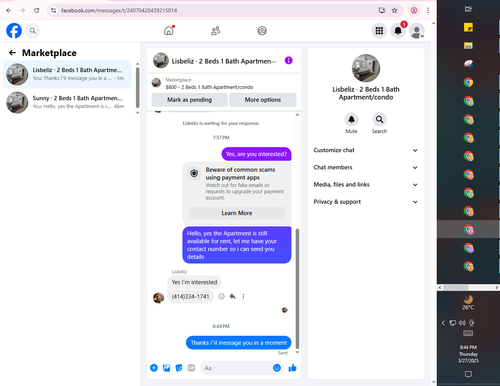The height and width of the screenshot is (386, 500).
Task: Open File Explorer from the taskbar
Action: (x=468, y=46)
